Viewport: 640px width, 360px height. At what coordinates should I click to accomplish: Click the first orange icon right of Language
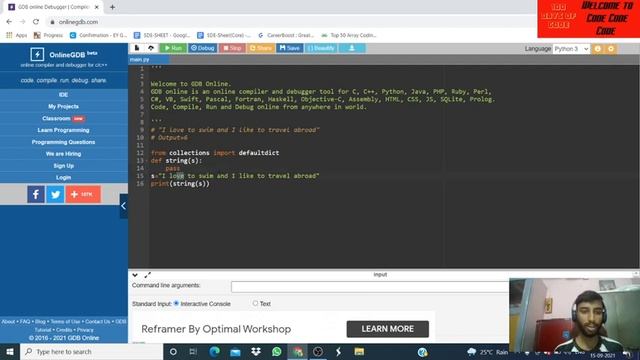point(598,49)
